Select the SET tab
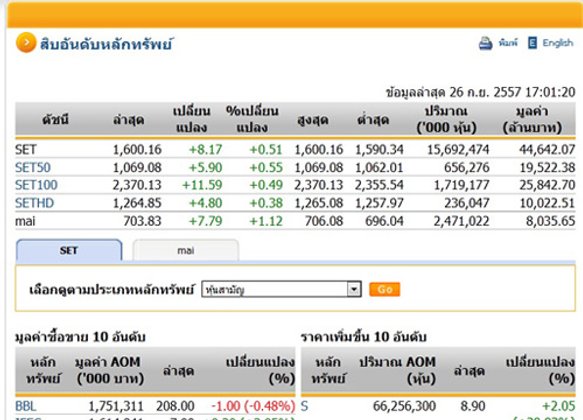This screenshot has width=583, height=420. pos(69,250)
